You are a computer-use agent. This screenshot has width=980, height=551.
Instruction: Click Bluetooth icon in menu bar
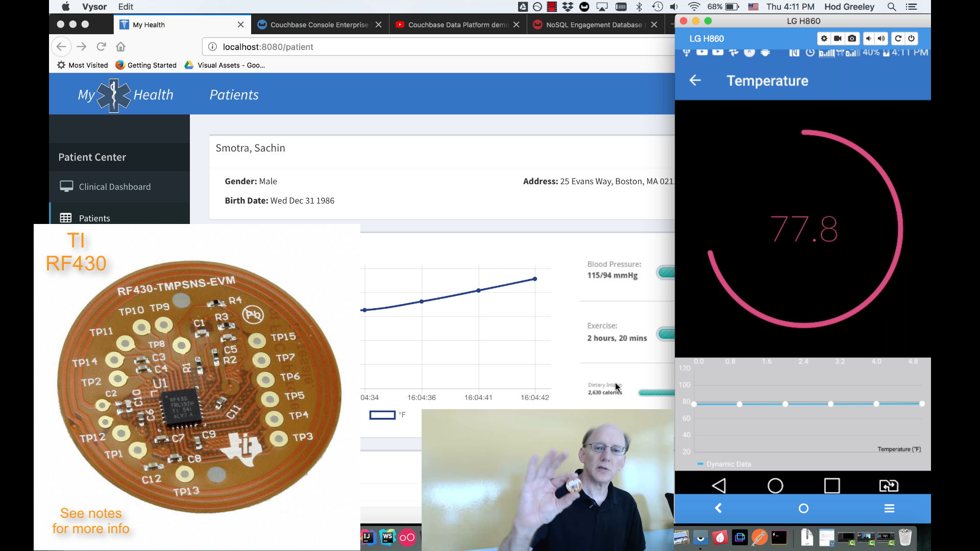click(639, 7)
